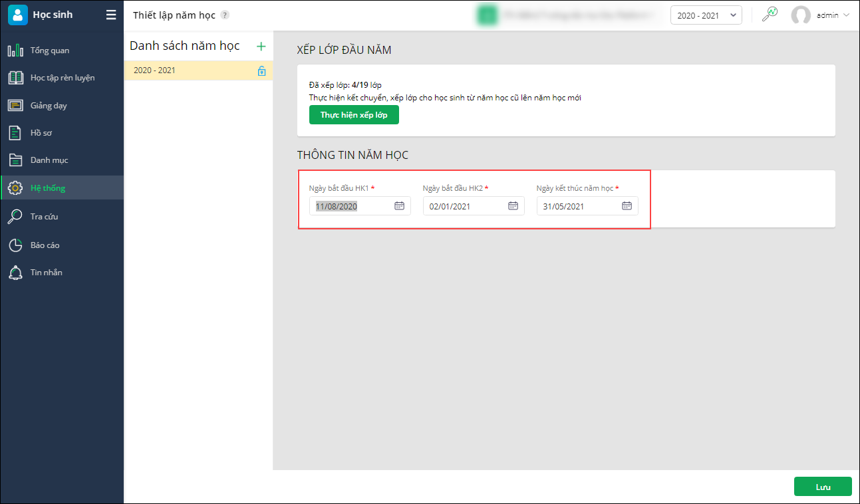Screen dimensions: 860x504
Task: Click the THÔNG TIN NĂM HỌC heading
Action: tap(353, 156)
